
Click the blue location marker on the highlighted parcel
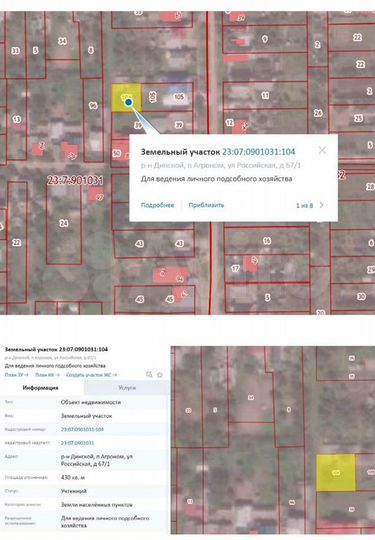(128, 102)
